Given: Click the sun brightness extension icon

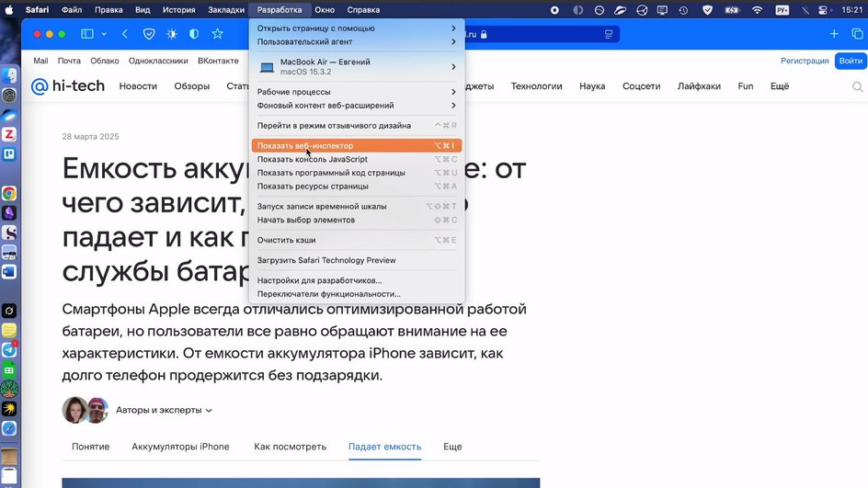Looking at the screenshot, I should (172, 34).
